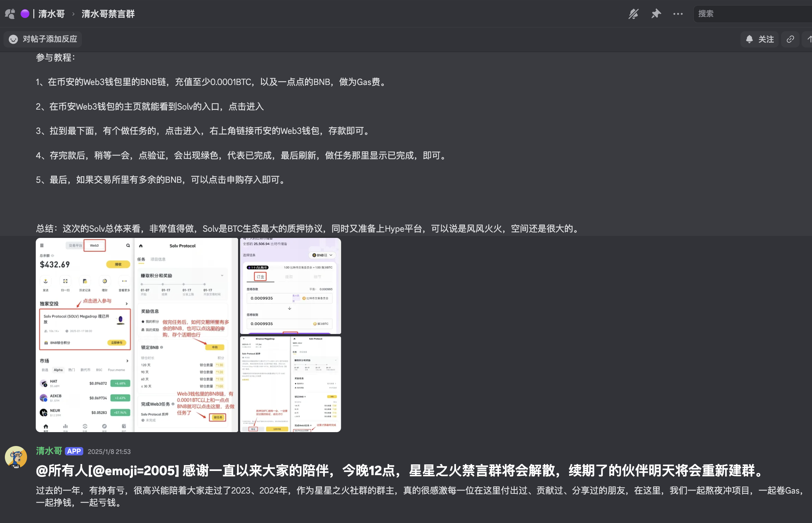Click the pin icon to view pinned messages
The height and width of the screenshot is (523, 812).
pyautogui.click(x=656, y=14)
